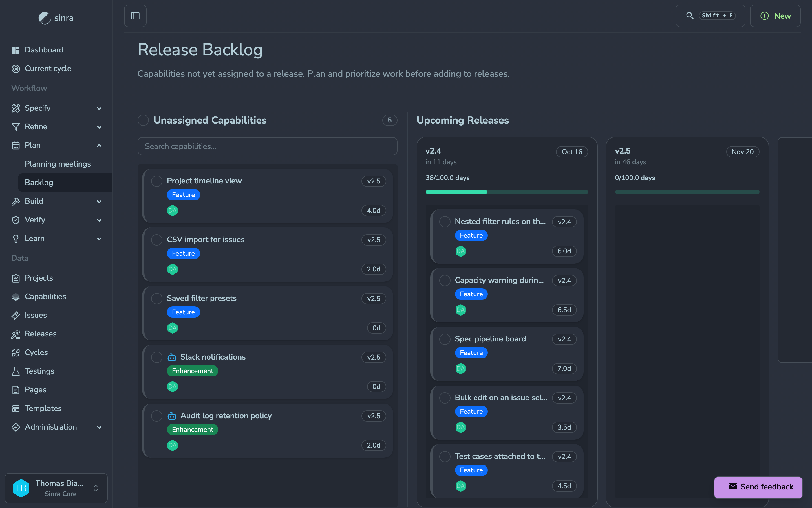The width and height of the screenshot is (812, 508).
Task: Click the Current cycle target icon
Action: point(16,69)
